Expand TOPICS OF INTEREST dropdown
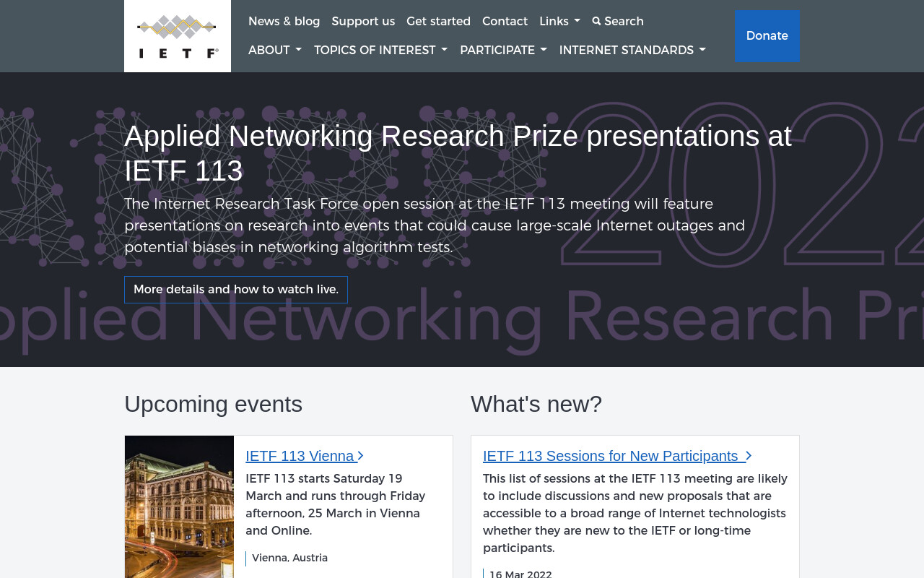The image size is (924, 578). point(380,51)
